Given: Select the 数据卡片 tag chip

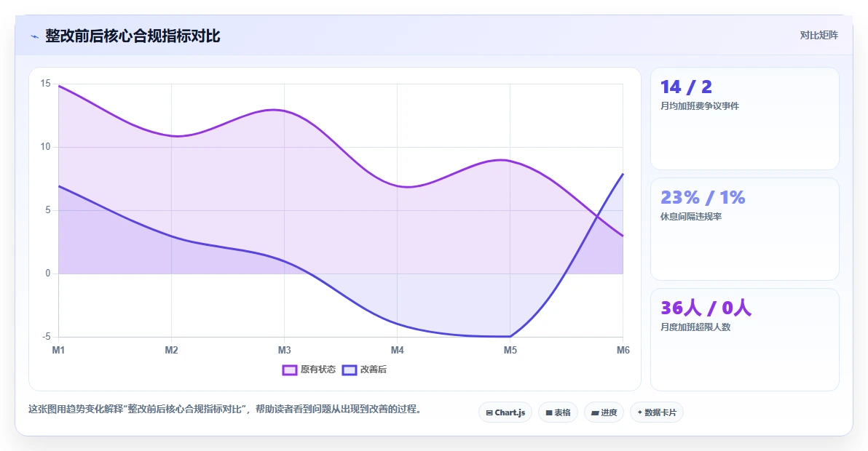Looking at the screenshot, I should click(657, 412).
